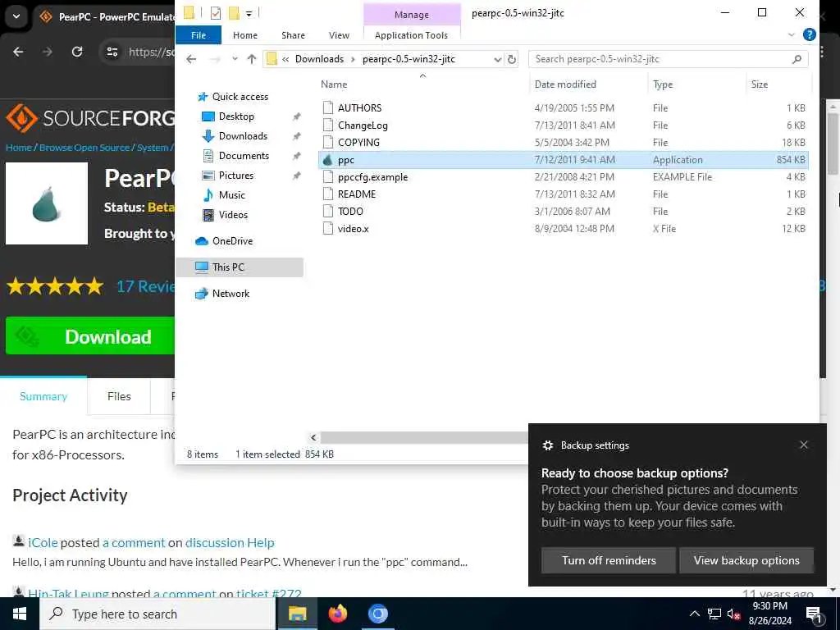Click the muted volume tray icon
The image size is (840, 630).
[734, 614]
